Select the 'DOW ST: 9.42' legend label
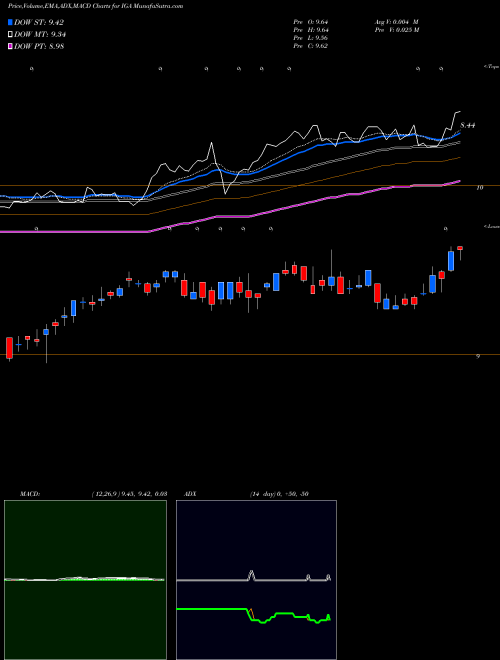500x660 pixels. [x=39, y=22]
